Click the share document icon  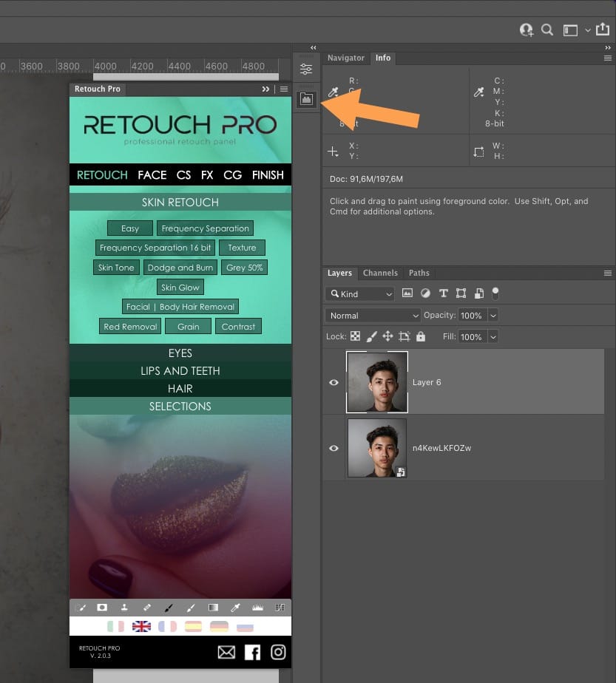click(603, 29)
